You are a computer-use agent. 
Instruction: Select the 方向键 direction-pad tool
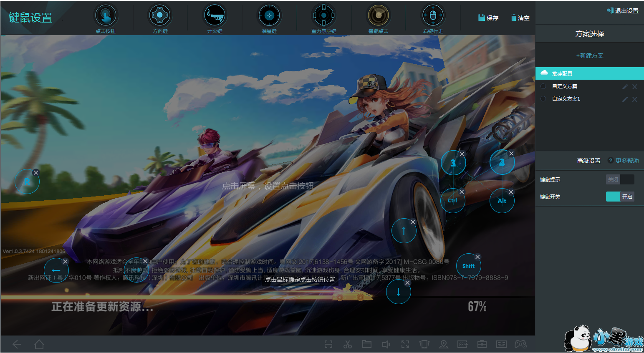coord(160,19)
